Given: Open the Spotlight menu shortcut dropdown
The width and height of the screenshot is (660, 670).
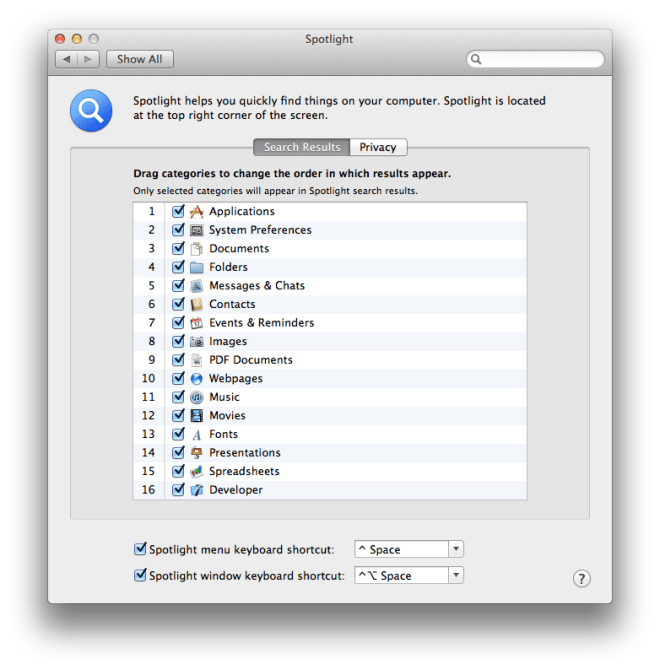Looking at the screenshot, I should (456, 549).
